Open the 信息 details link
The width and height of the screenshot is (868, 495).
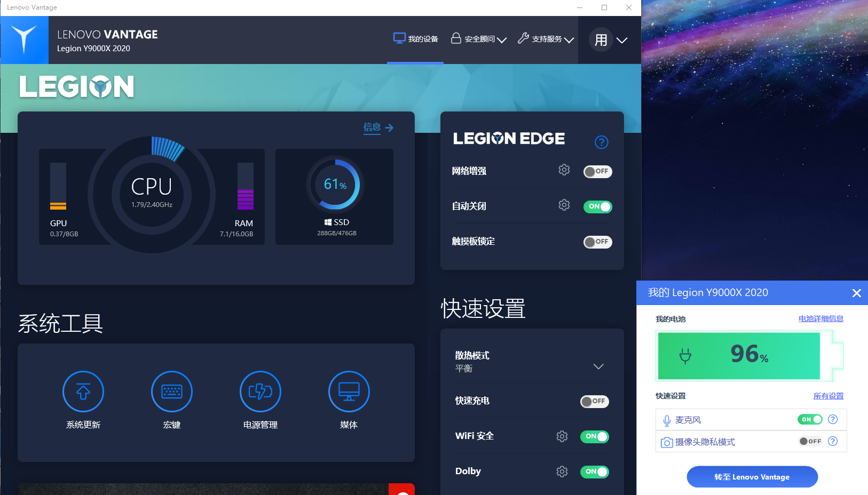coord(372,127)
